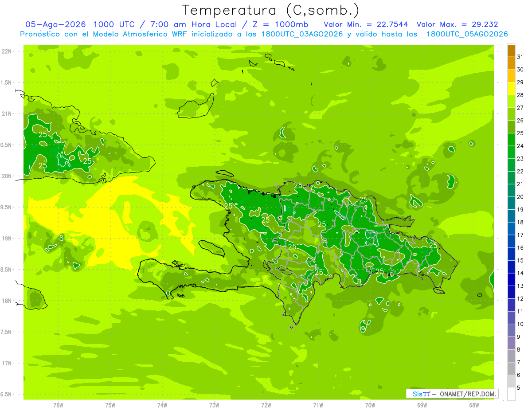Click the latitude label "19N"
Viewport: 532px width, 411px height.
(x=7, y=239)
